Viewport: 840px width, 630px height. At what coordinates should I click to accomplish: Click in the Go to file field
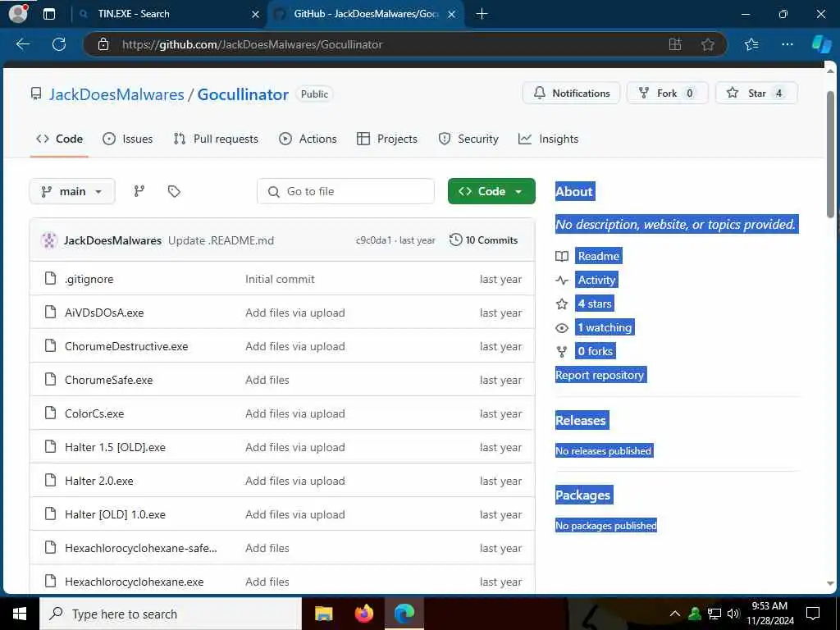[345, 191]
